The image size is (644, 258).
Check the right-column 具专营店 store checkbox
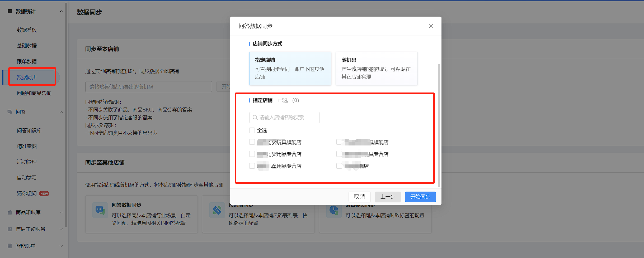[x=339, y=154]
